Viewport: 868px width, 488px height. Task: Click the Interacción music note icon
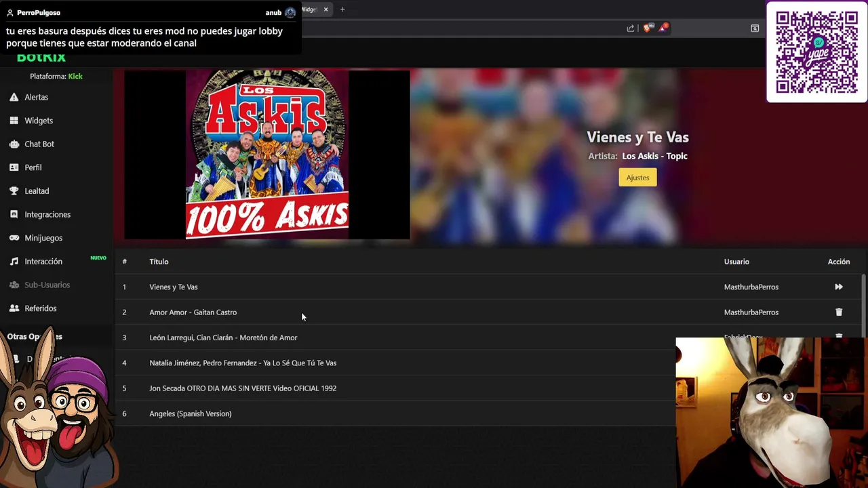tap(14, 261)
